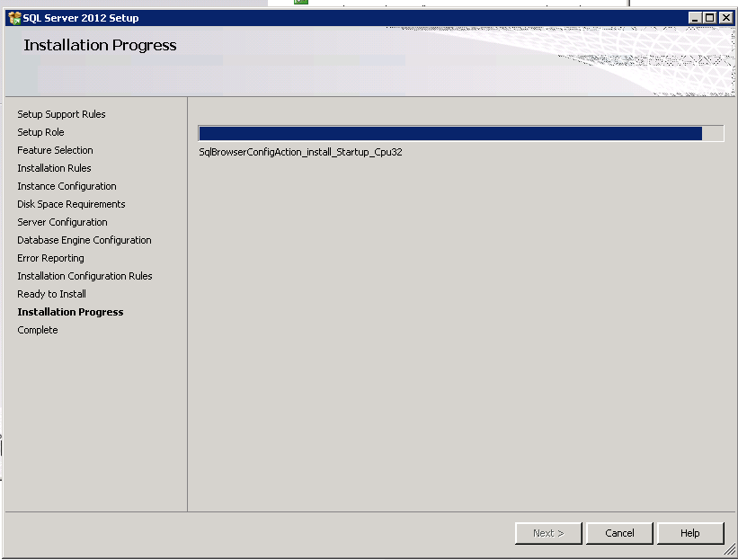This screenshot has width=738, height=560.
Task: Select the Database Engine Configuration step
Action: point(84,240)
